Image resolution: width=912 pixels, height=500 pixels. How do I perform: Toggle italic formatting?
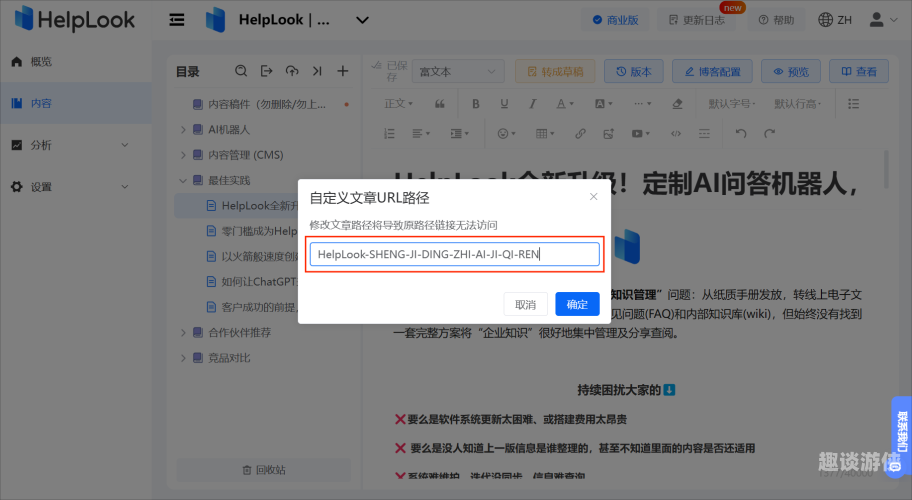(532, 103)
